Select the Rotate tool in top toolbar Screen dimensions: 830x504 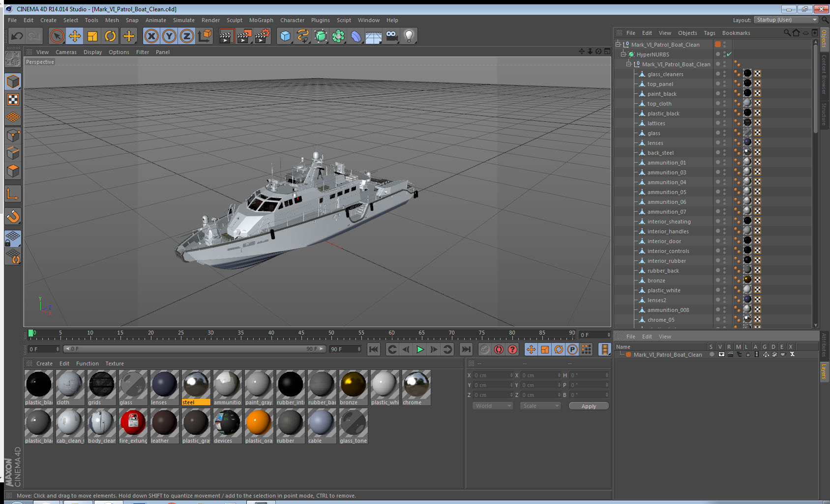click(x=111, y=36)
